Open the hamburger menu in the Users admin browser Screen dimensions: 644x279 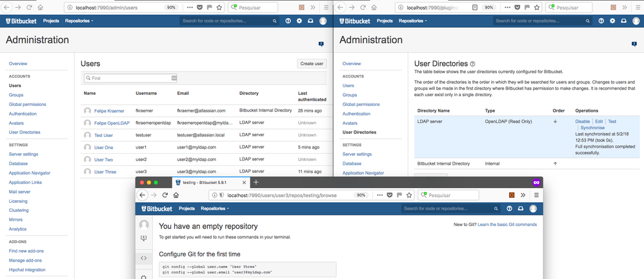click(x=327, y=7)
